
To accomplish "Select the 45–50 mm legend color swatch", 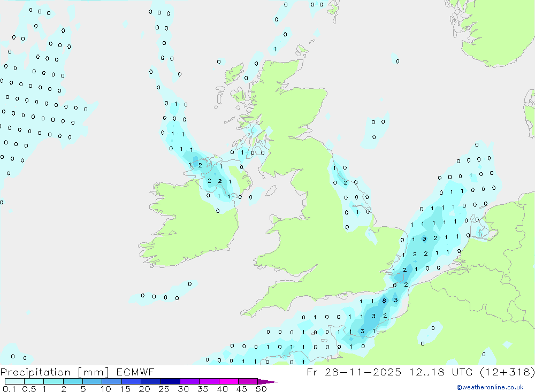I will click(248, 381).
